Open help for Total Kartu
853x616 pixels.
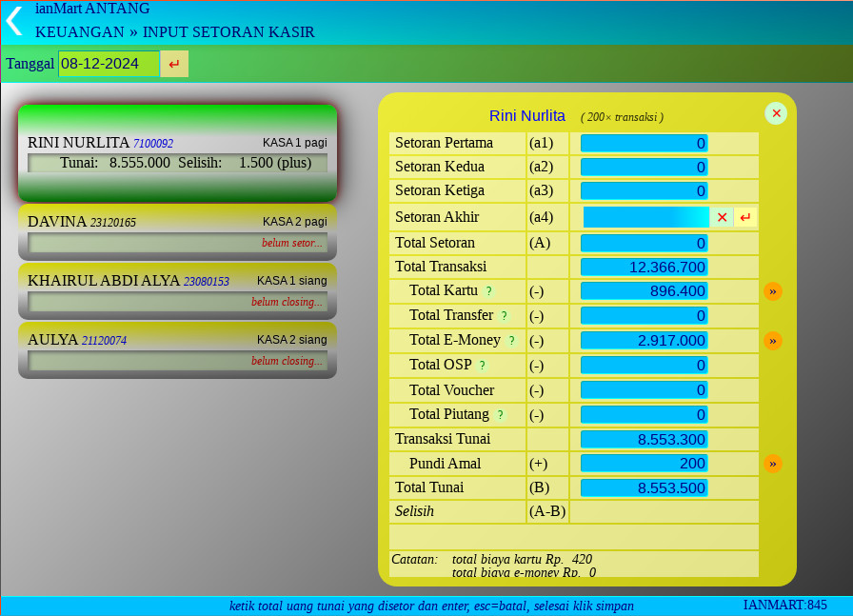click(488, 291)
